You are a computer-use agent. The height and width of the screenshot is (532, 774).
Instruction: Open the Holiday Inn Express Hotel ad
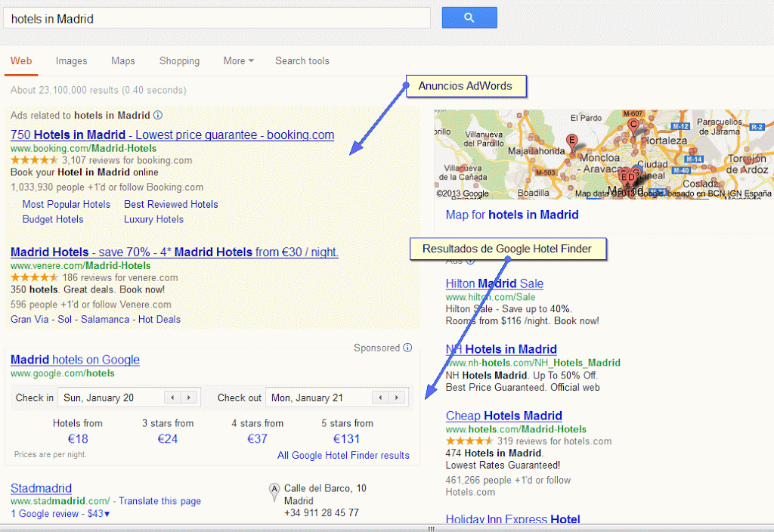point(512,518)
